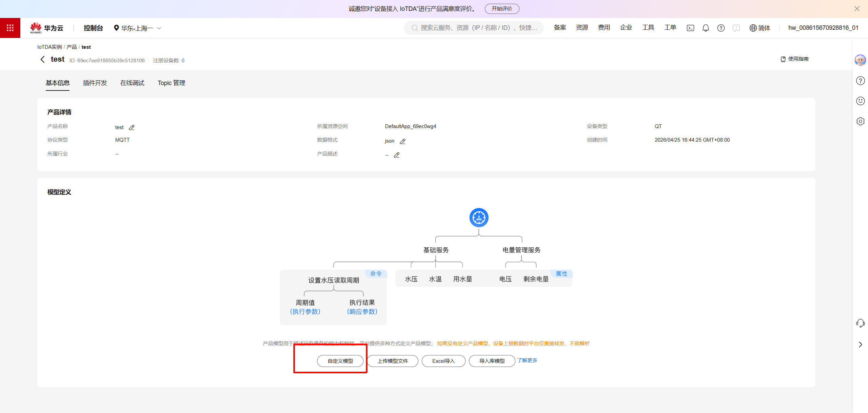Click the 周期值 parameter
868x413 pixels.
click(305, 303)
